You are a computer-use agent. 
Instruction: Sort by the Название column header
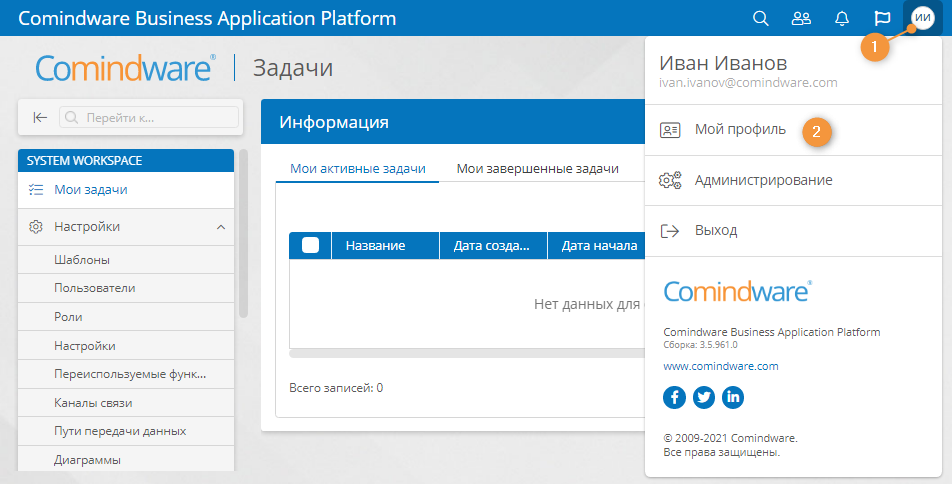(385, 245)
